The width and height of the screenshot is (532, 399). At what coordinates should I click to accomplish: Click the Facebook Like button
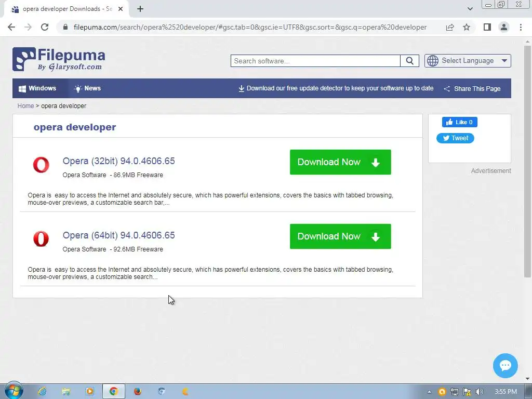pyautogui.click(x=459, y=122)
